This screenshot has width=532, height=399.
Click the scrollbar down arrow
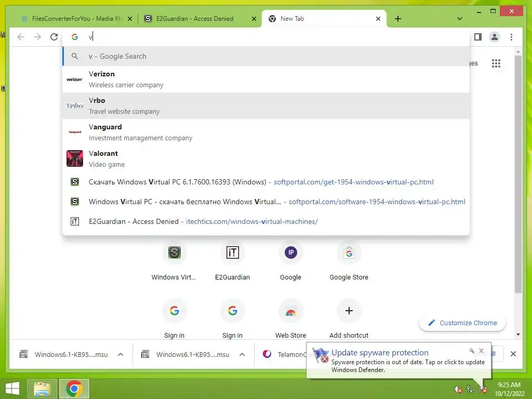pyautogui.click(x=518, y=335)
